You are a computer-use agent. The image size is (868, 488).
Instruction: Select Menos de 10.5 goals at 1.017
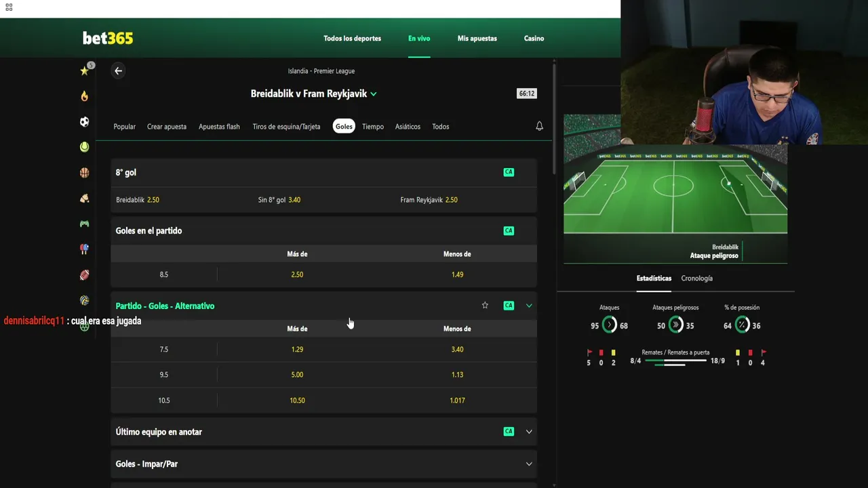(457, 401)
